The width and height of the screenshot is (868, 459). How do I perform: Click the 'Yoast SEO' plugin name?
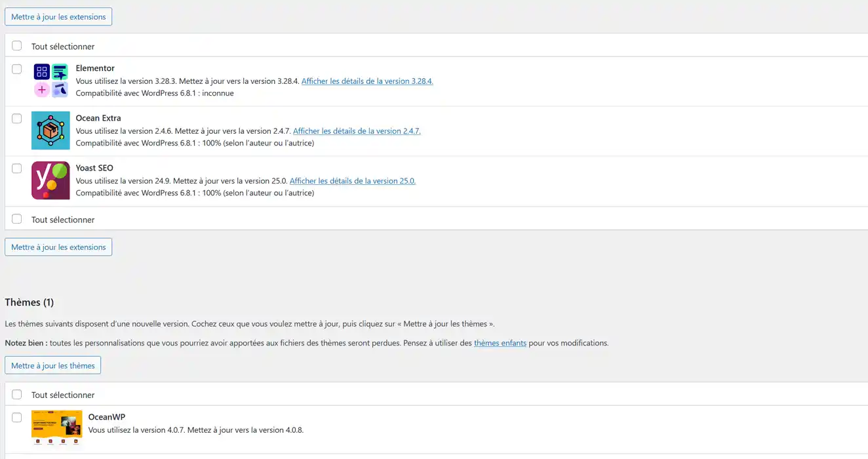coord(94,168)
